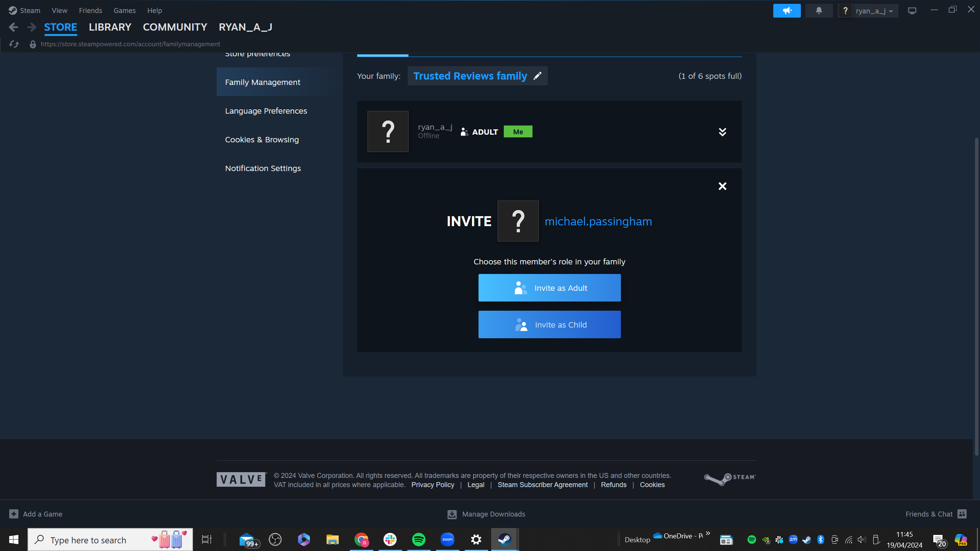Edit the family name with the pencil icon
The image size is (980, 551).
pyautogui.click(x=537, y=76)
